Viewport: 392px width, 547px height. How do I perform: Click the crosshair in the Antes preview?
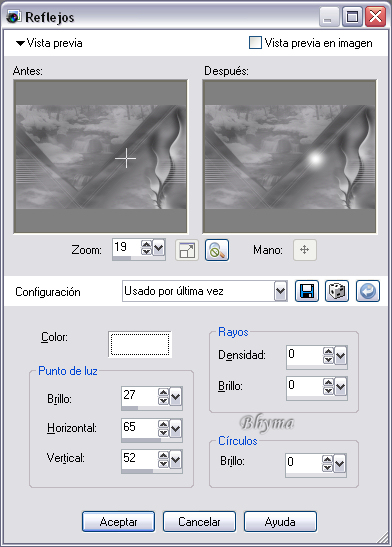click(x=126, y=158)
